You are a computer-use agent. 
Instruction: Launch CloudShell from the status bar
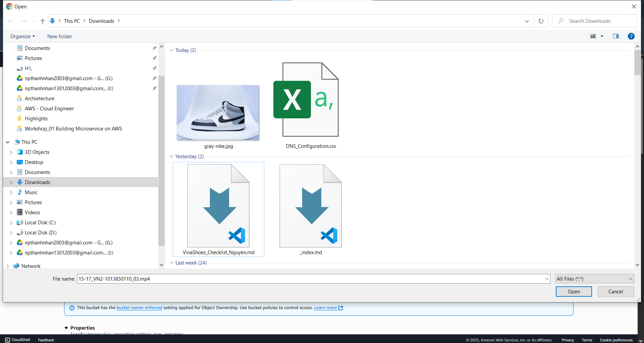pos(17,339)
